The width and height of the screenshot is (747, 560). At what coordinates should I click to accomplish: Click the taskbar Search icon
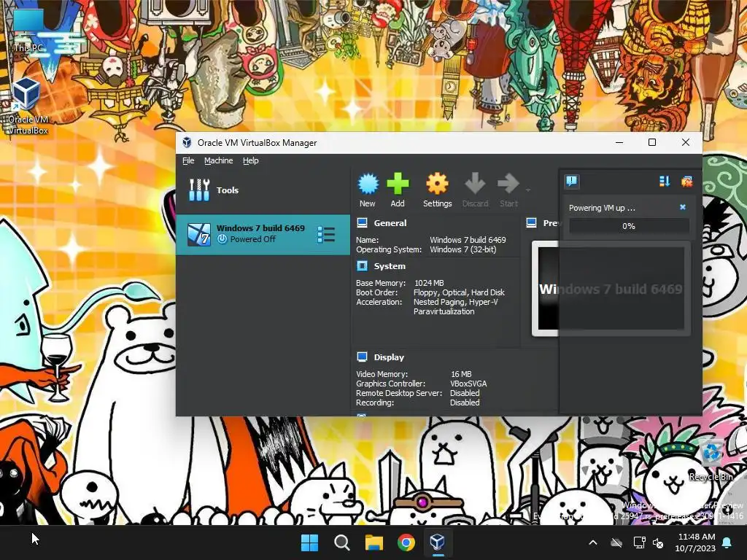point(341,542)
